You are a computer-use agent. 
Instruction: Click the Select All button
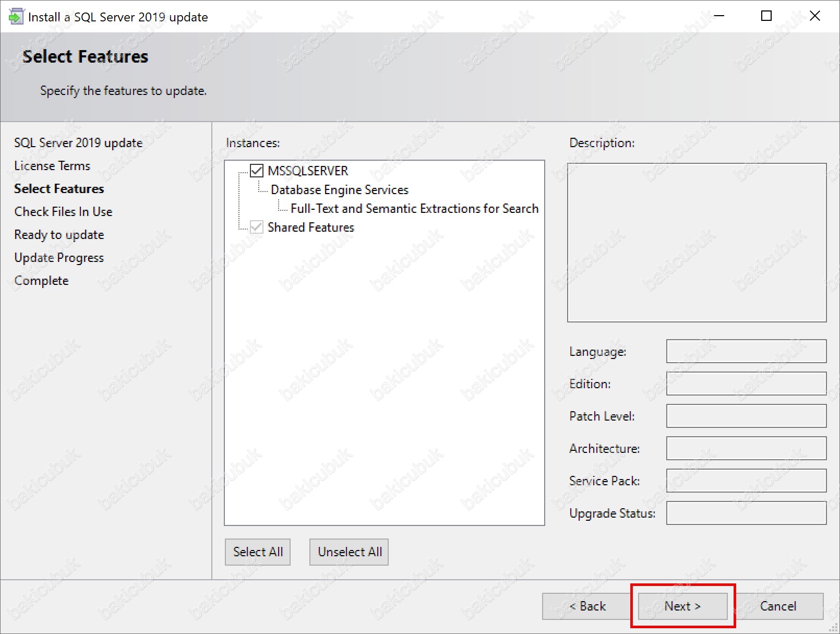[258, 552]
